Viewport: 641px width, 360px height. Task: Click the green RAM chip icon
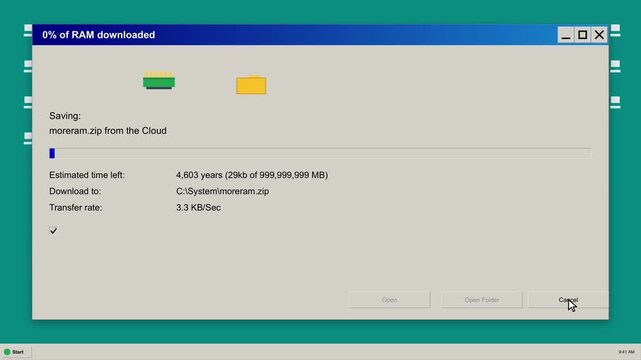click(159, 80)
